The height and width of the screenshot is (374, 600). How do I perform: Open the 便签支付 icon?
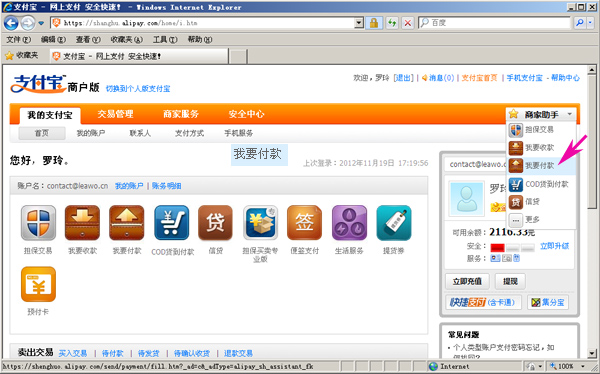tap(305, 223)
